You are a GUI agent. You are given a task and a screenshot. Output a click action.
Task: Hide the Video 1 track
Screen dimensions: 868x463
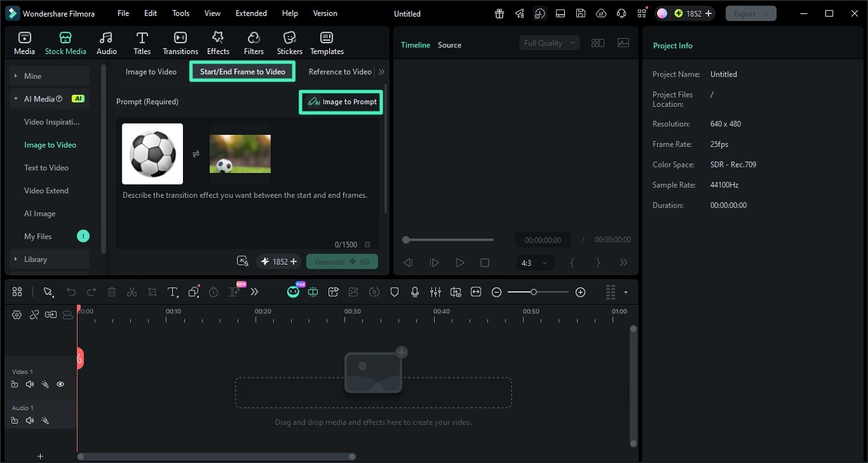tap(60, 384)
